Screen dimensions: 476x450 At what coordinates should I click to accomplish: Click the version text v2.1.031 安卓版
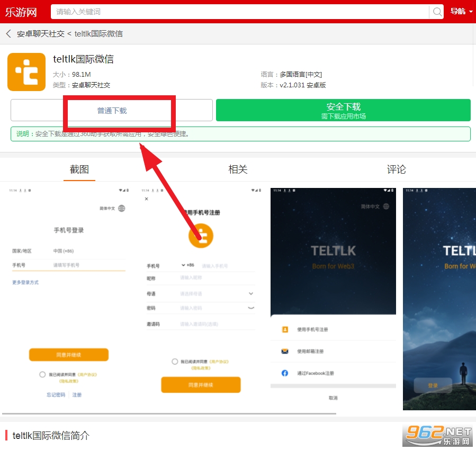[x=303, y=85]
